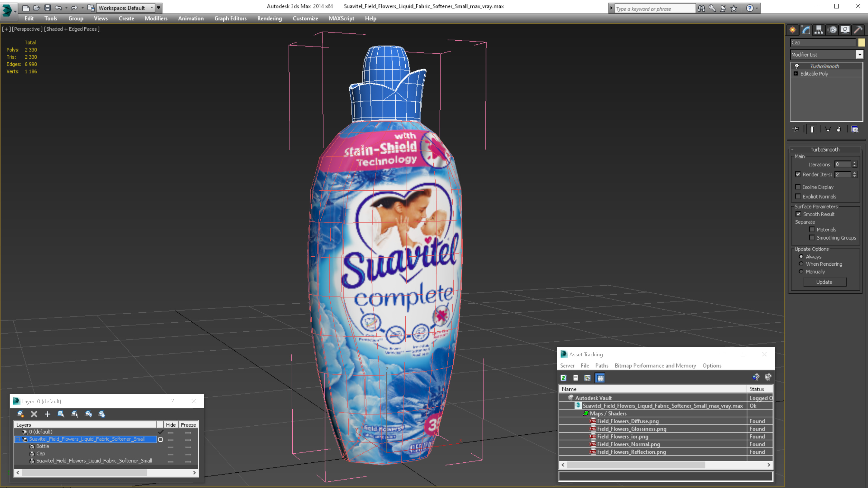Click Add Selected Objects plus icon
868x488 pixels.
(48, 414)
